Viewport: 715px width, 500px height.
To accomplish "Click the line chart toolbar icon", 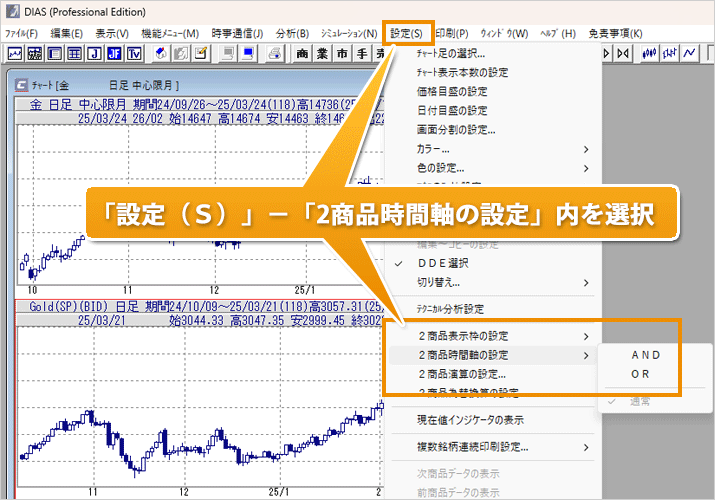I will coord(15,53).
